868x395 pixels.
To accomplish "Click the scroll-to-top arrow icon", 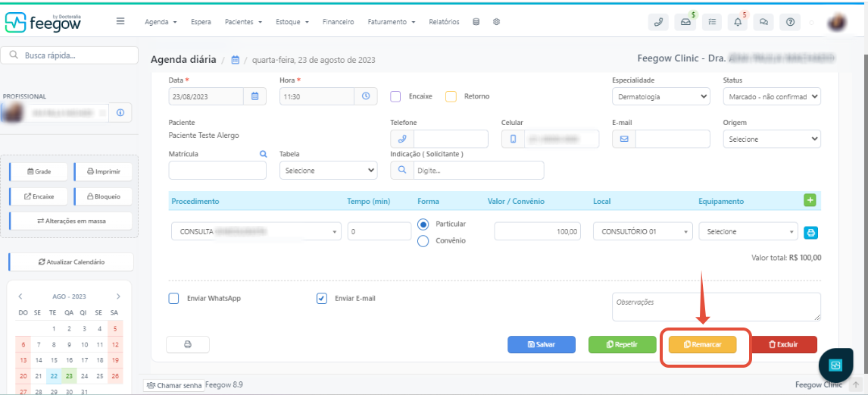I will click(x=856, y=384).
